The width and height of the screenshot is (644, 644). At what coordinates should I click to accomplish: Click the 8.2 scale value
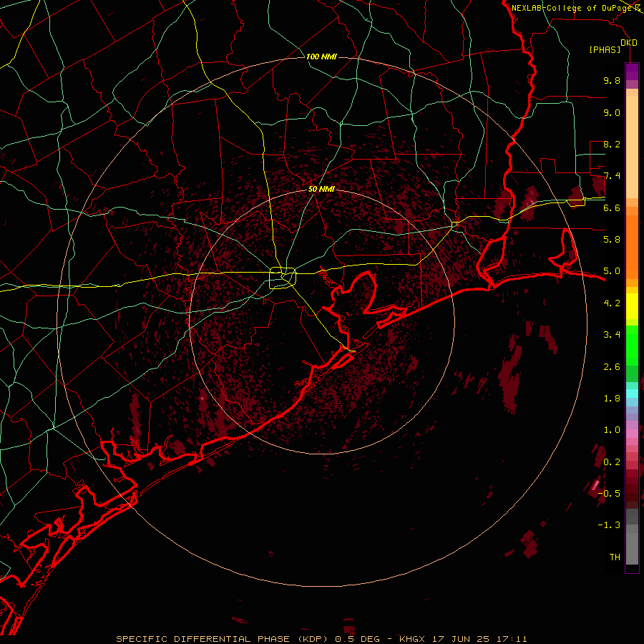click(612, 144)
